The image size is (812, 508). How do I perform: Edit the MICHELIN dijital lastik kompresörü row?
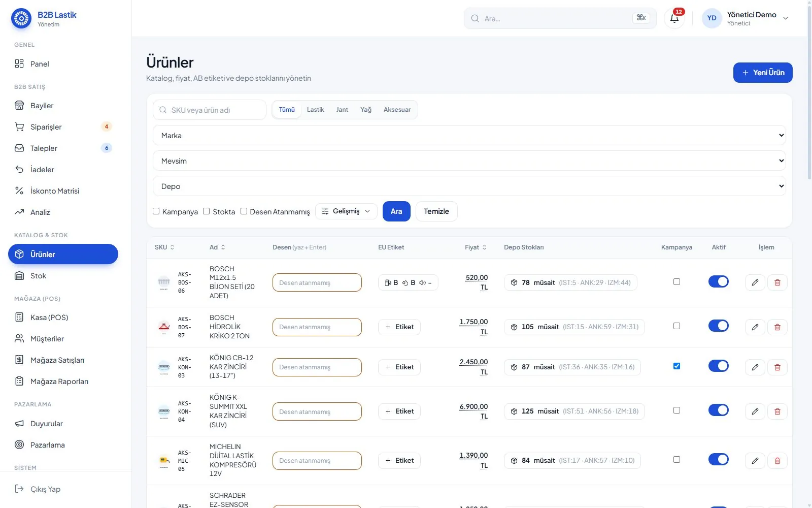pos(755,461)
